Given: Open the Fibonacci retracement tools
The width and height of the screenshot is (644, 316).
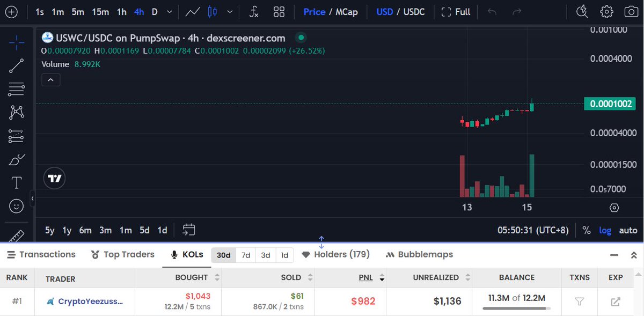Looking at the screenshot, I should pos(17,89).
